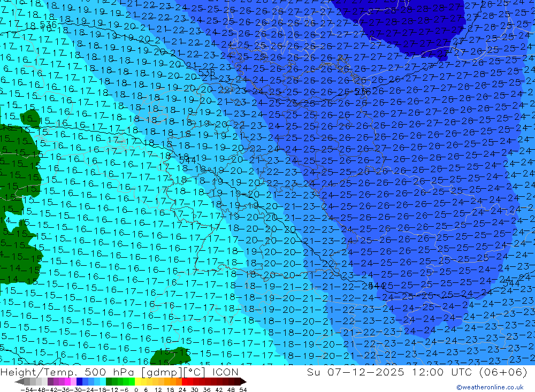Click the dark purple swatch at -42
535x392 pixels.
50,381
